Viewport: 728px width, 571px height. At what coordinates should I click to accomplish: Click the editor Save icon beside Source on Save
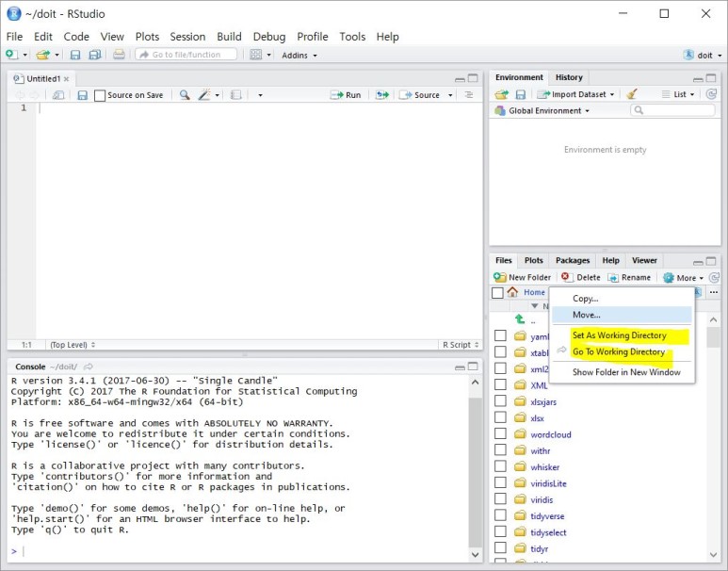click(83, 95)
